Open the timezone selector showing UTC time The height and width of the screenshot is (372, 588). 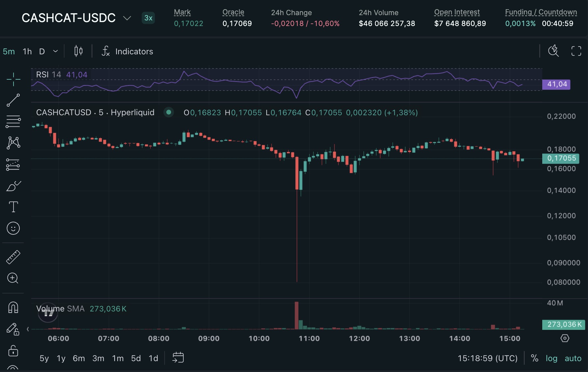tap(488, 358)
